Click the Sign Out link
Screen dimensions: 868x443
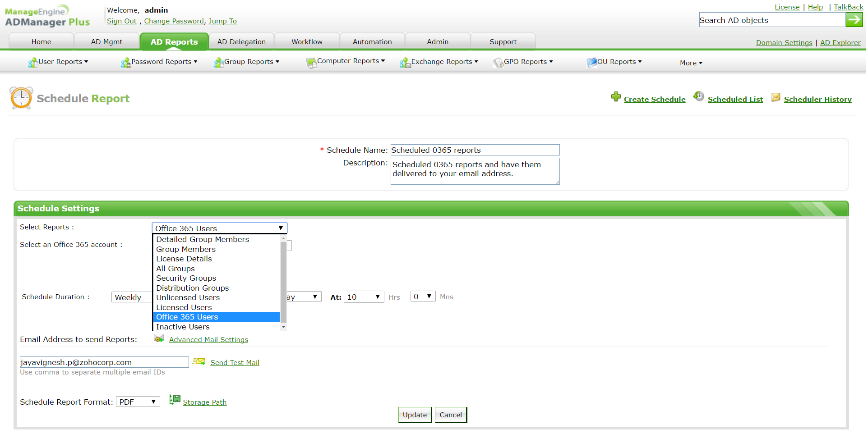(122, 21)
